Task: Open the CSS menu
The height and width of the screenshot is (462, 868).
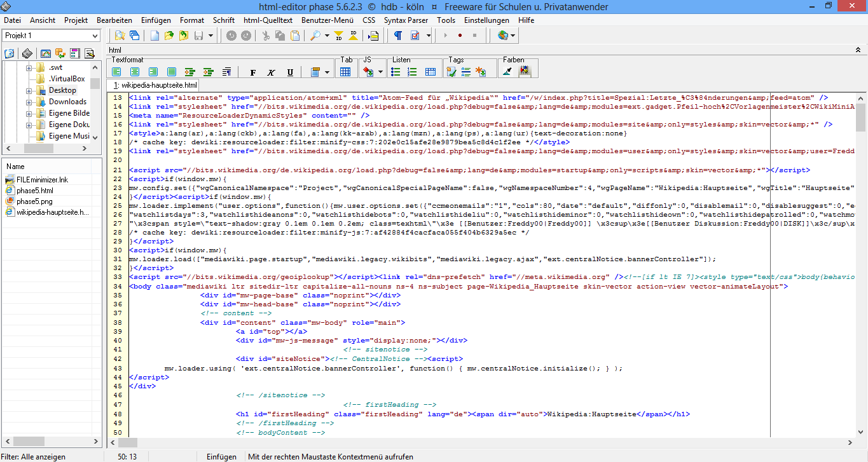Action: click(369, 20)
